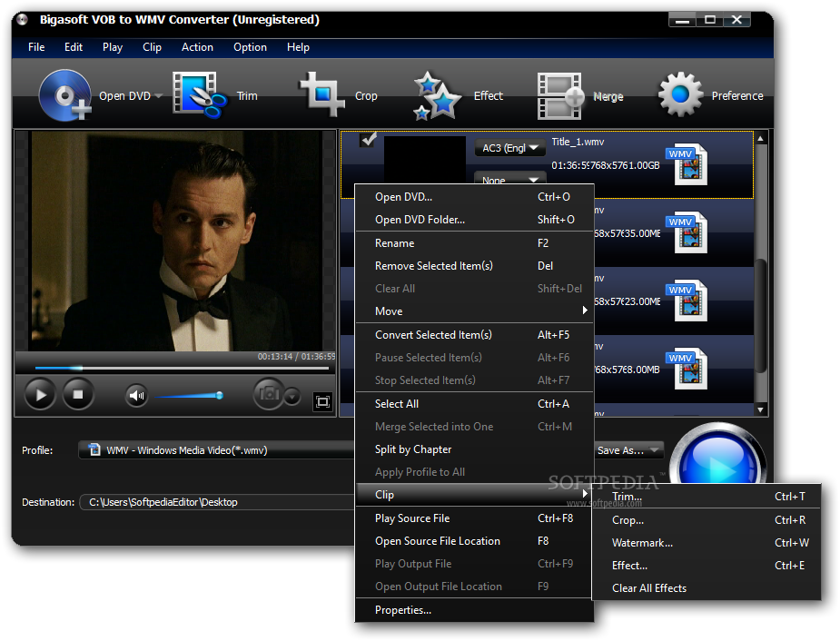The height and width of the screenshot is (641, 840).
Task: Click the WMV file icon of the 35.00MB item
Action: (x=687, y=232)
